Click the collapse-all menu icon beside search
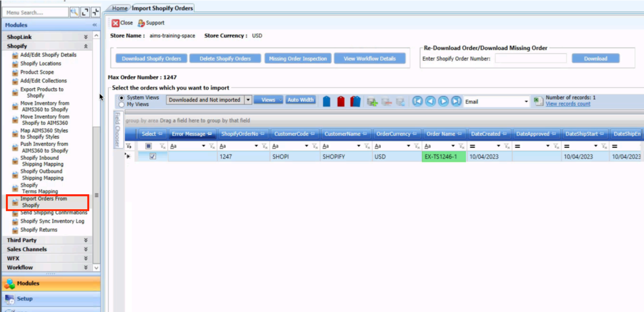Image resolution: width=644 pixels, height=312 pixels. [95, 12]
